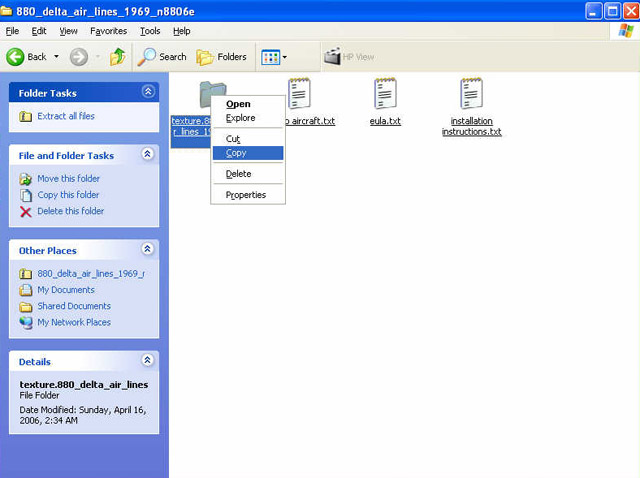Choose Explore in the context menu
This screenshot has height=478, width=640.
click(x=248, y=118)
